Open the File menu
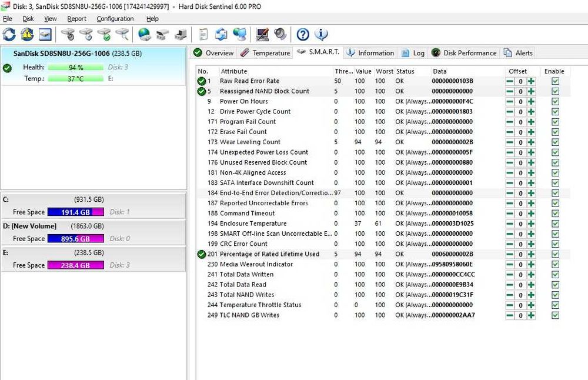This screenshot has width=588, height=380. (x=8, y=19)
